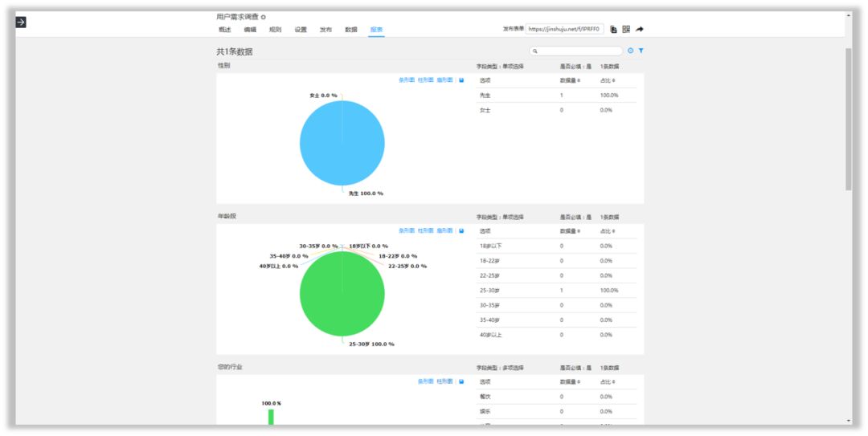Select the green 25-30岁 pie slice
This screenshot has height=436, width=868.
[342, 294]
